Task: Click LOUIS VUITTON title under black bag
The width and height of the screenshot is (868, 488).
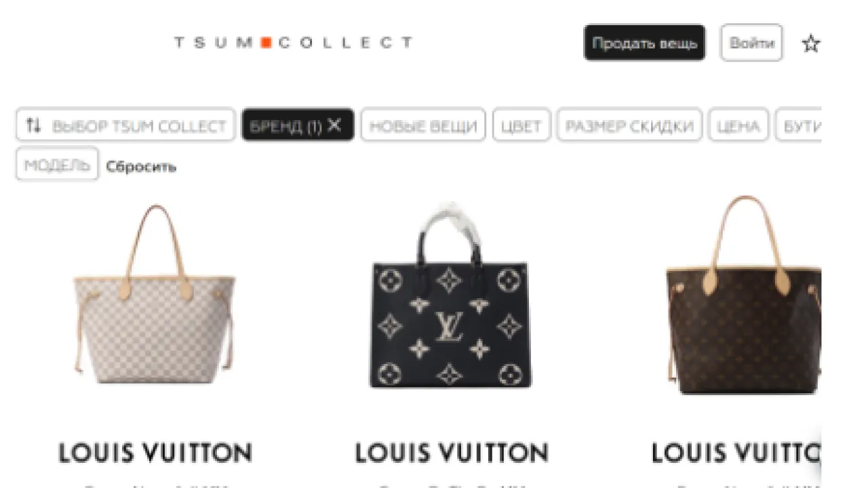Action: click(452, 453)
